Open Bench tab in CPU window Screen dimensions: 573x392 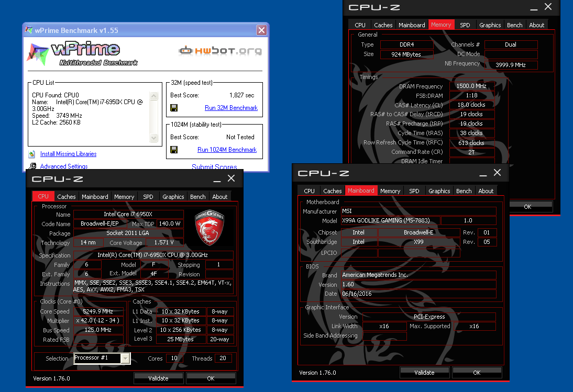click(x=197, y=196)
